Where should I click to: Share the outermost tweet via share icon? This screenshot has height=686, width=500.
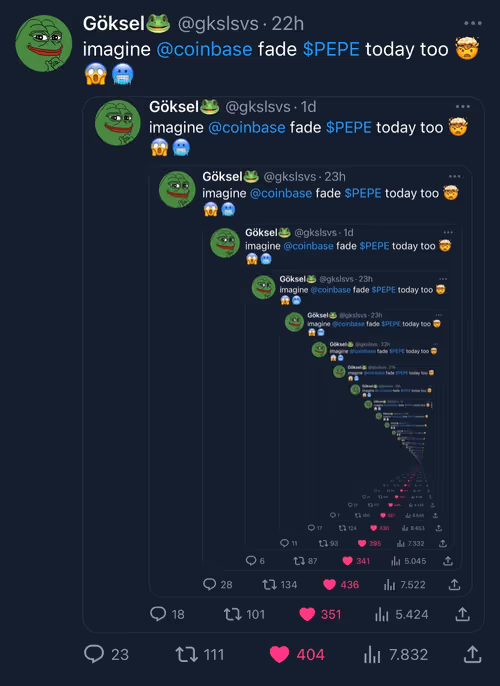pyautogui.click(x=472, y=654)
